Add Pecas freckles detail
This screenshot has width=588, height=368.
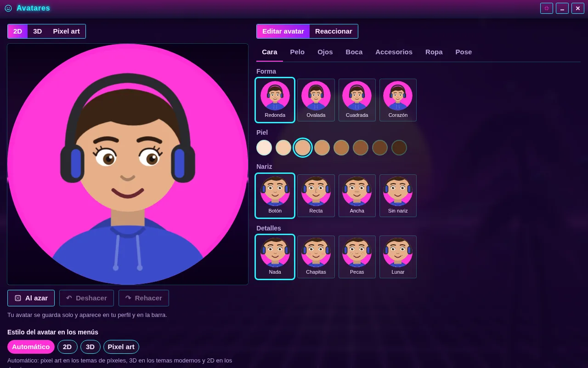click(357, 257)
